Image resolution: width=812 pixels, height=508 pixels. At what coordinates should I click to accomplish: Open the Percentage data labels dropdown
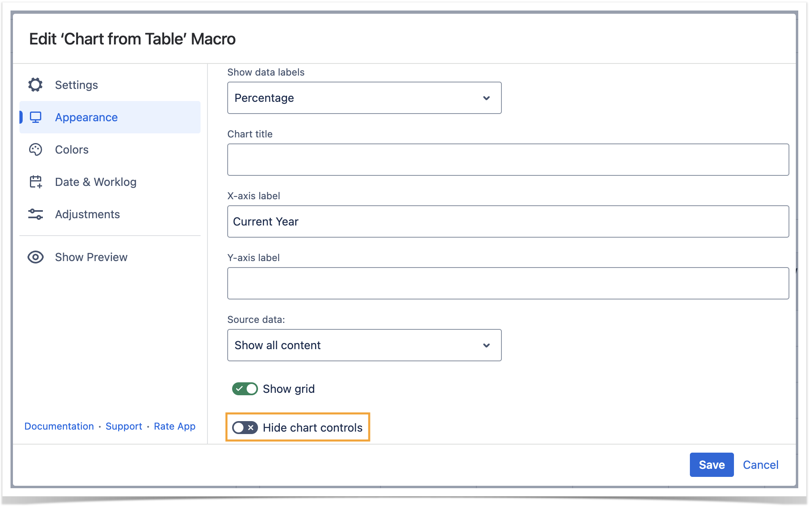[x=364, y=98]
